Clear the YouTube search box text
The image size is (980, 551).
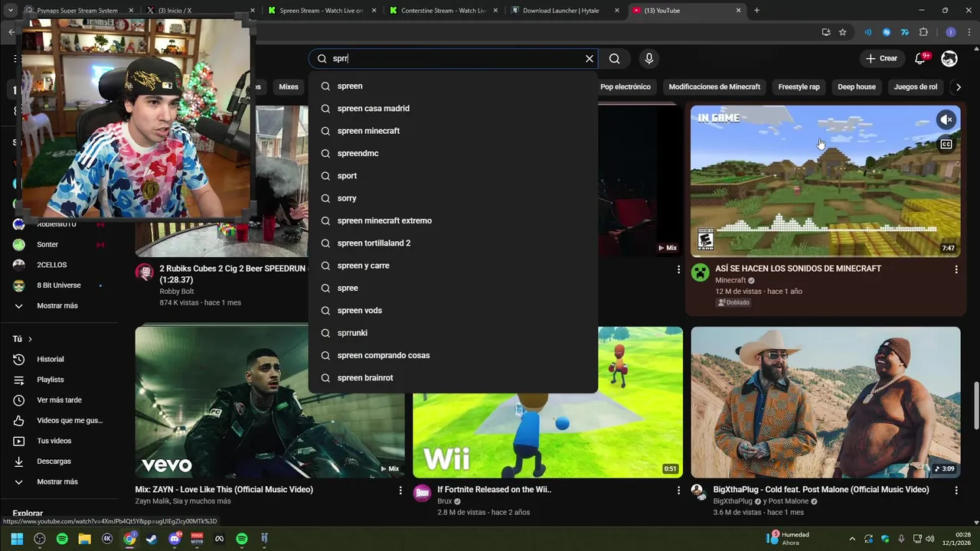589,59
